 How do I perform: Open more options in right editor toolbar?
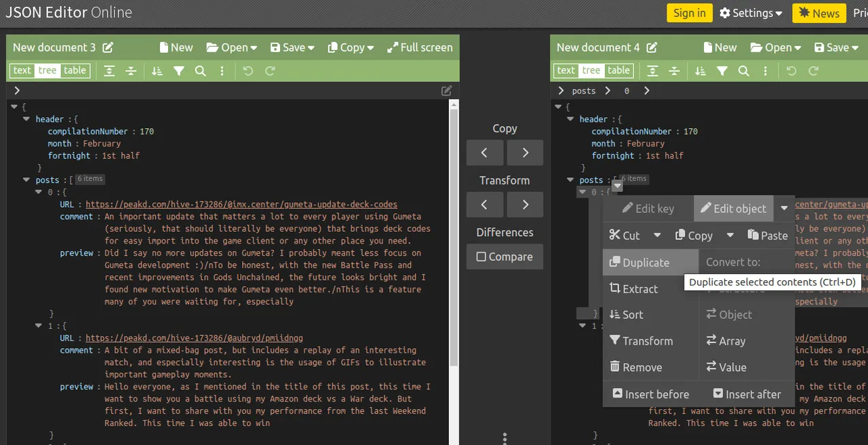(766, 71)
